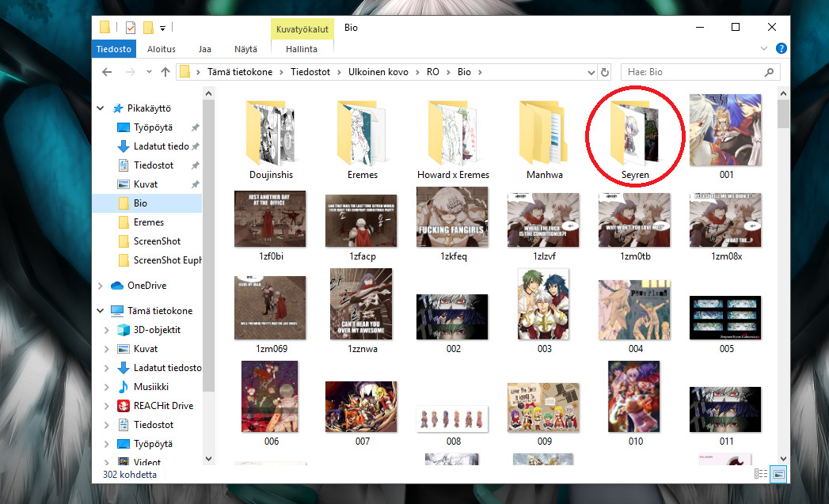This screenshot has width=829, height=504.
Task: Open the recent locations dropdown
Action: pos(149,72)
